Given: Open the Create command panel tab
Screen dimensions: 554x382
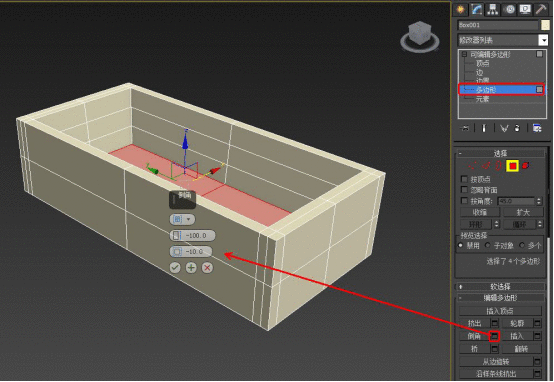Looking at the screenshot, I should coord(460,10).
